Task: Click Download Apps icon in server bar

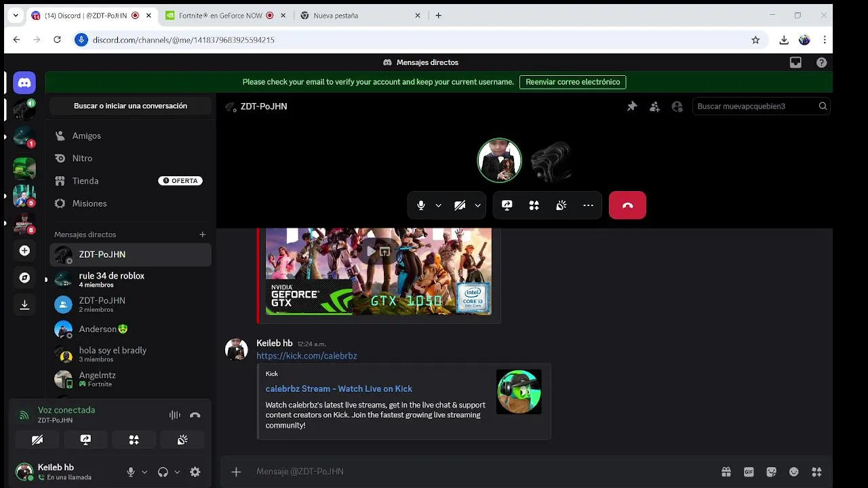Action: 24,305
